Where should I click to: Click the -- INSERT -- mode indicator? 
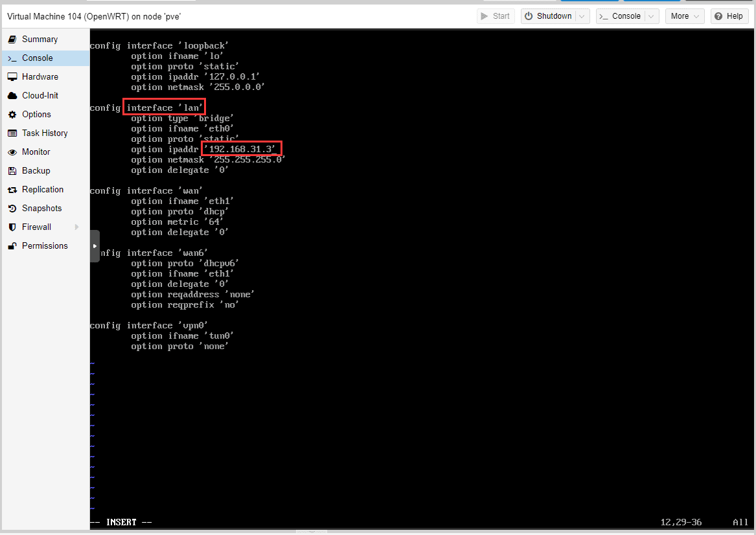[121, 523]
